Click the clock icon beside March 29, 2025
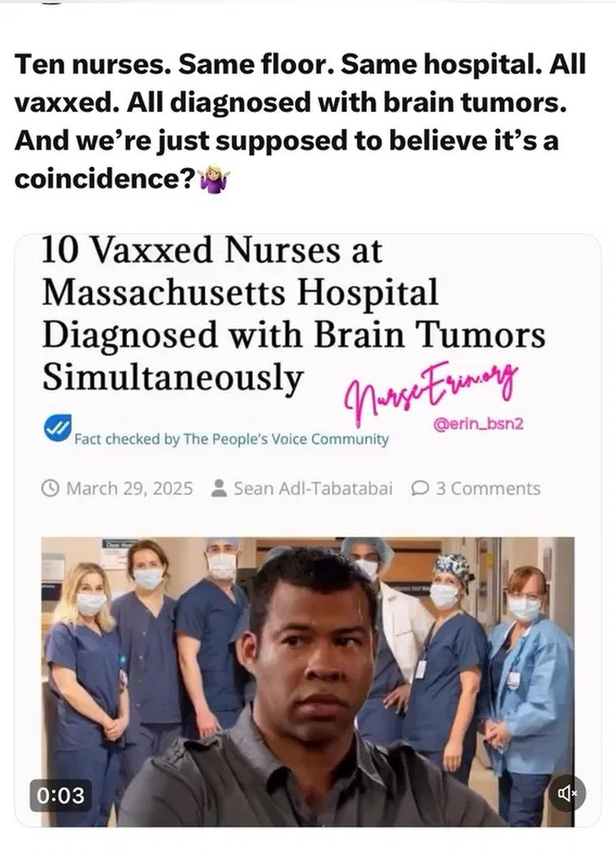 (x=50, y=488)
